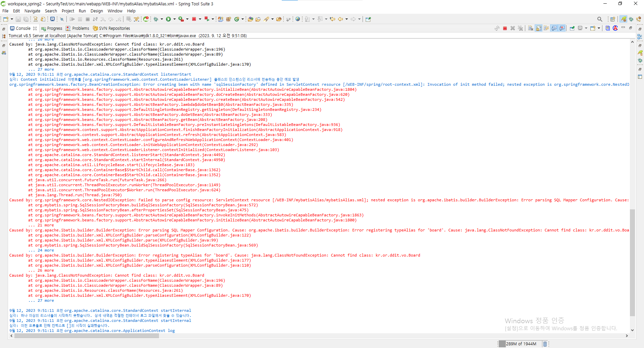Click the Resume debug icon
Screen dimensions: 644x348
(72, 19)
